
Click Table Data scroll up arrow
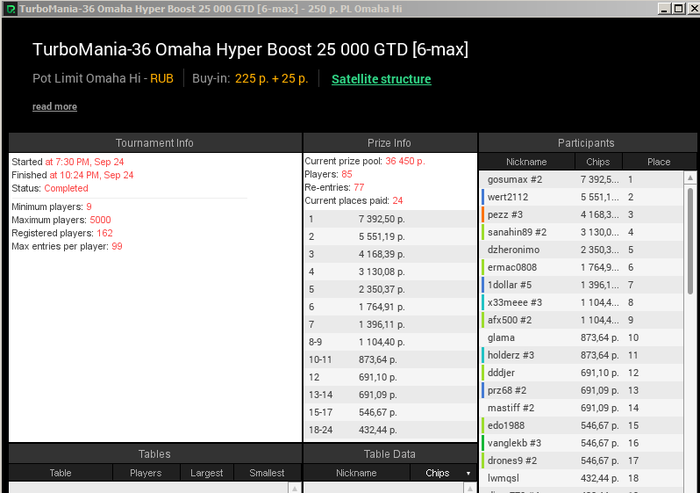tap(470, 488)
